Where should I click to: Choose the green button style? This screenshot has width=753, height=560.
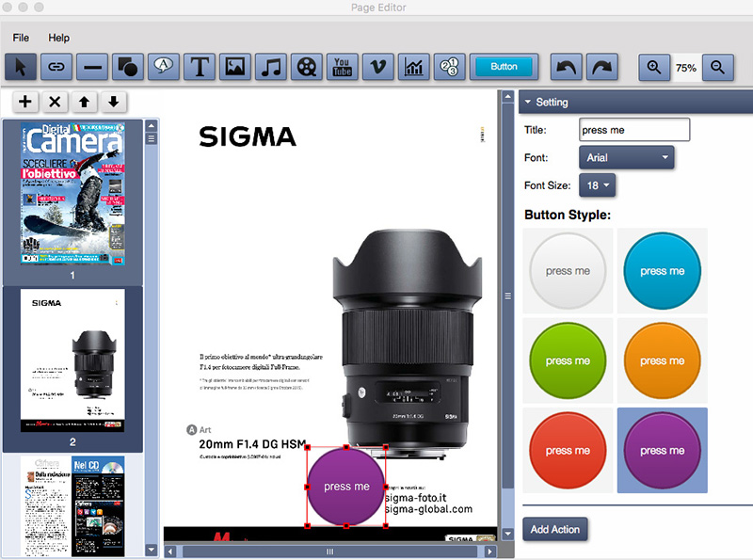click(x=568, y=360)
